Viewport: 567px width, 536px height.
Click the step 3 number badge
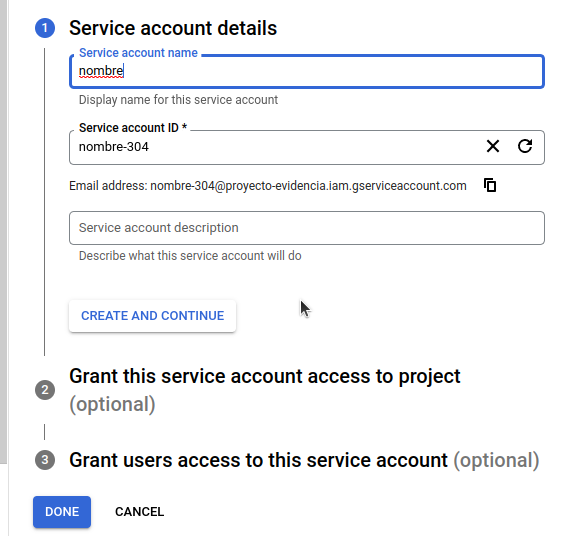click(x=45, y=460)
